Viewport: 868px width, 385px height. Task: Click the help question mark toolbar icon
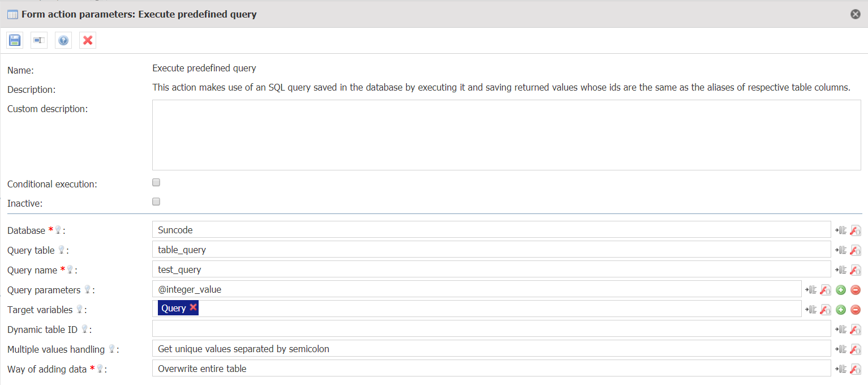63,40
